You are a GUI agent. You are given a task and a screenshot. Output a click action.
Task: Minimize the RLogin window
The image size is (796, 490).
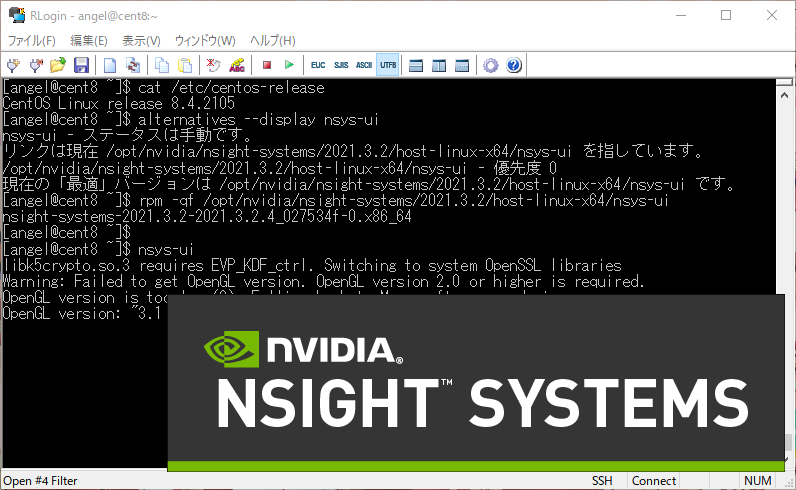coord(681,15)
